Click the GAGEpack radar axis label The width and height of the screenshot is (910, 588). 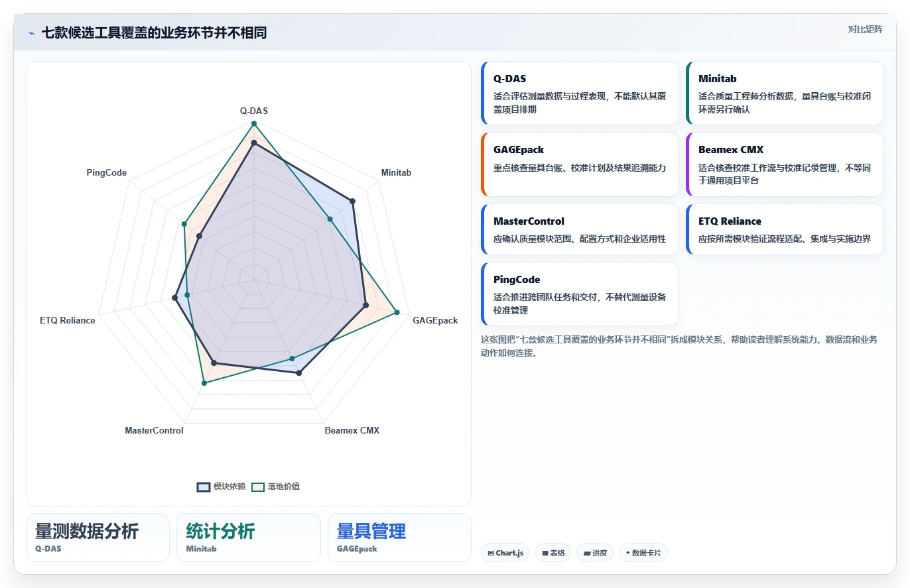tap(435, 320)
